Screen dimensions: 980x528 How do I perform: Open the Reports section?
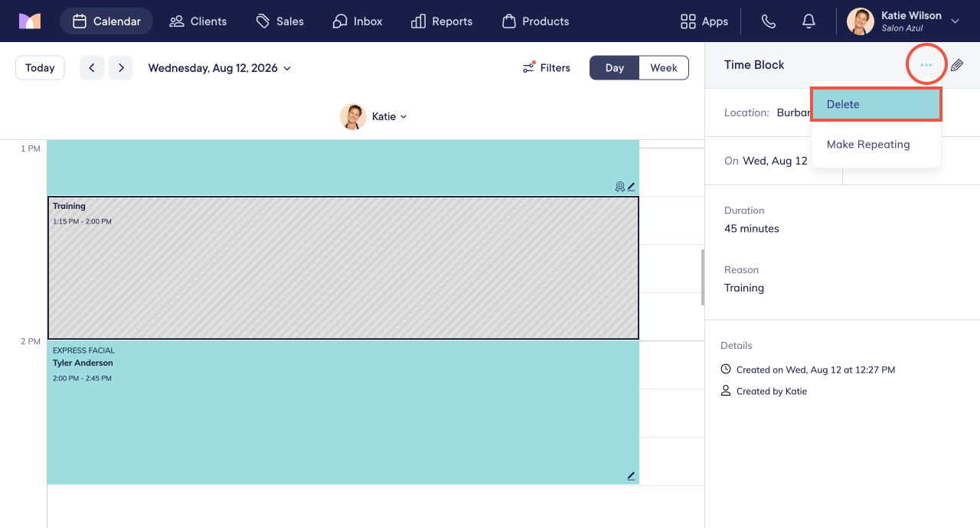pyautogui.click(x=442, y=21)
